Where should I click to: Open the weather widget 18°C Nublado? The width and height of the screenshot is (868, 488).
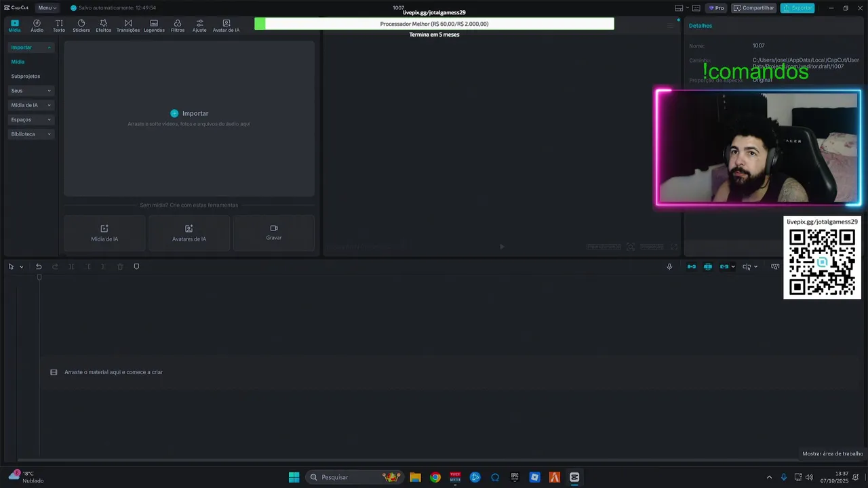tap(26, 477)
